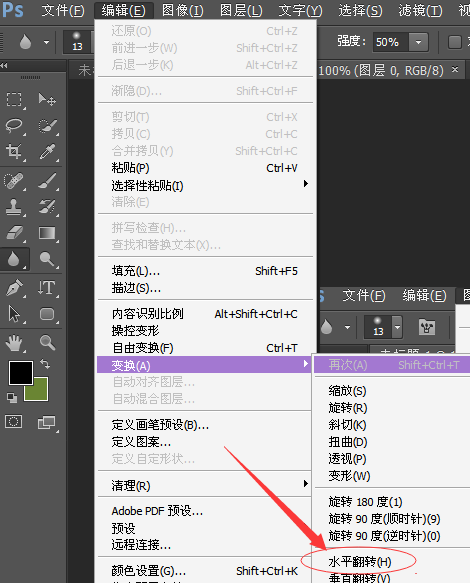Select the Path Selection tool
The height and width of the screenshot is (583, 470).
click(14, 315)
